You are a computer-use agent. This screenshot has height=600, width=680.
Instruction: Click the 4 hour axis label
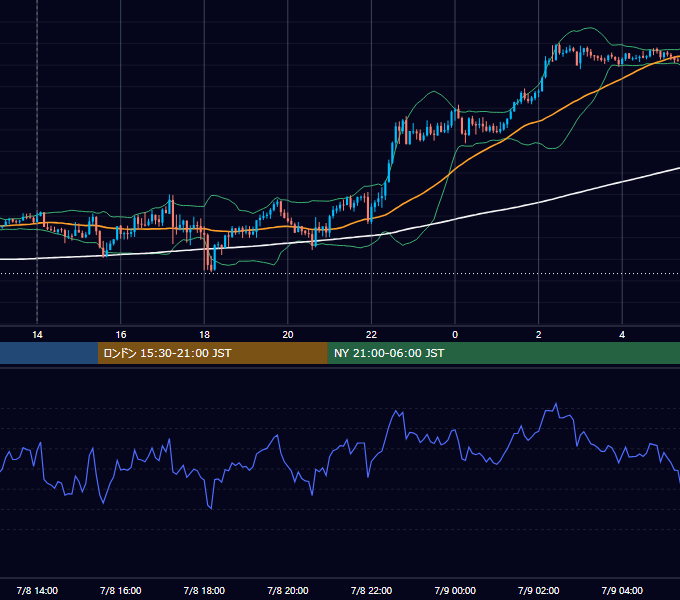[622, 335]
